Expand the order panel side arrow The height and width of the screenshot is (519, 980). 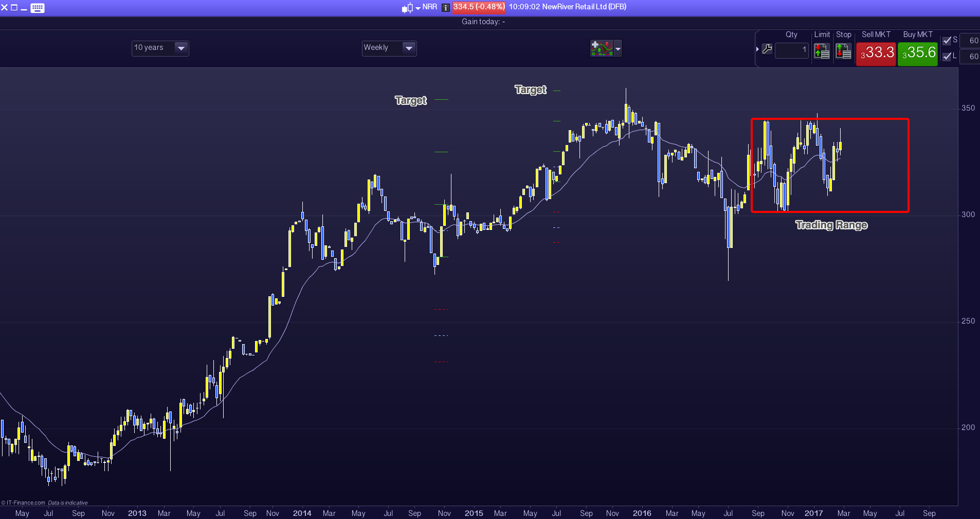tap(757, 49)
